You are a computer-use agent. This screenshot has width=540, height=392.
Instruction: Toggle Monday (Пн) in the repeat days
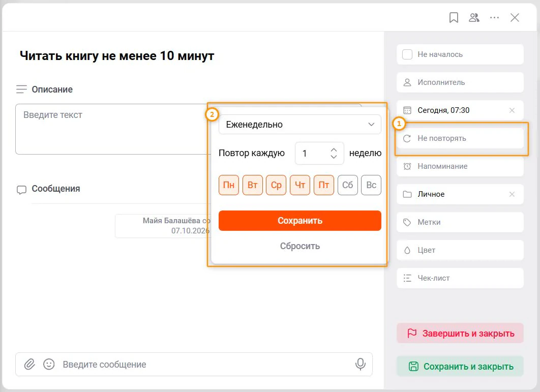click(x=229, y=185)
